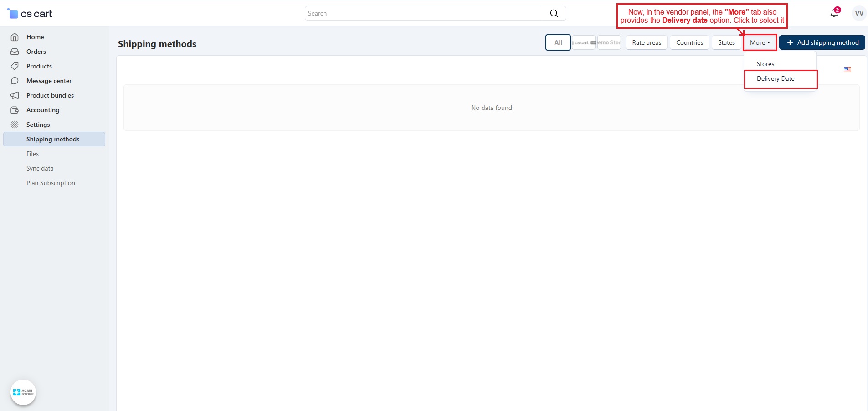868x411 pixels.
Task: Click the Accounting wallet icon
Action: pyautogui.click(x=15, y=110)
